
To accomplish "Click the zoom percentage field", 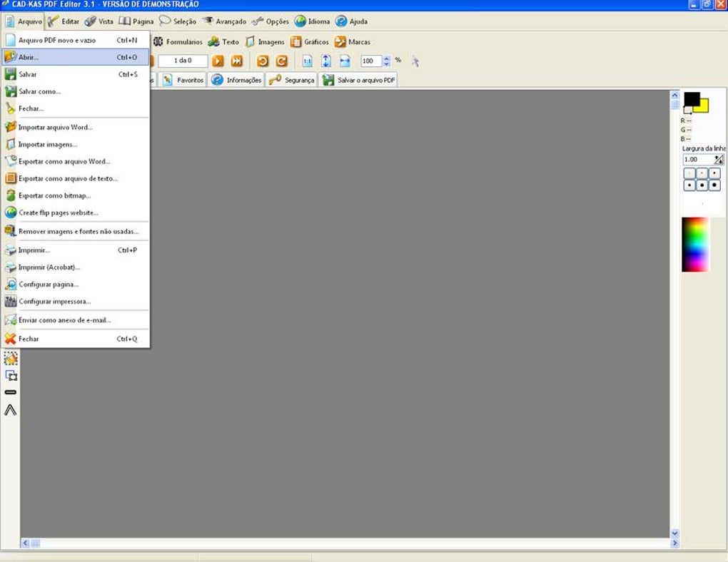I will click(x=371, y=61).
